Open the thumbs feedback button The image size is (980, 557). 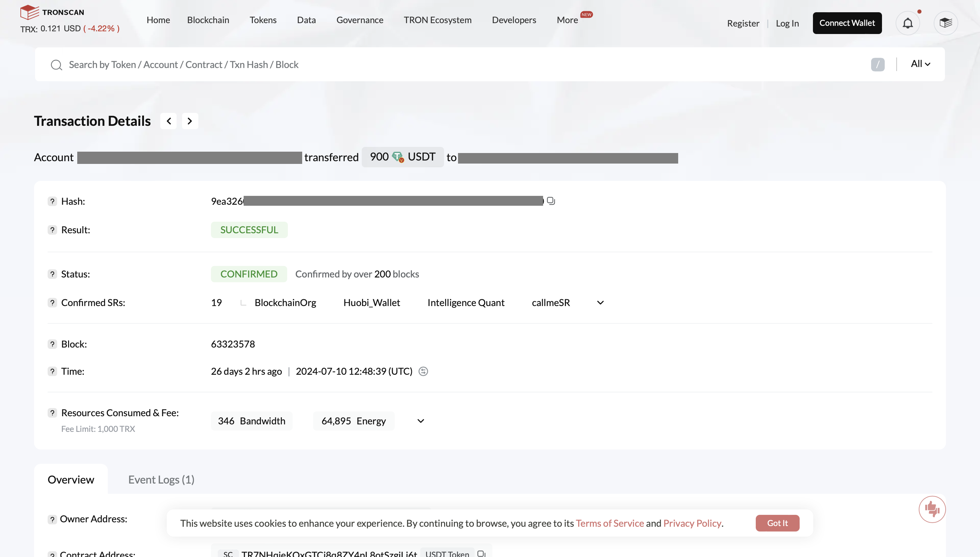click(x=932, y=509)
